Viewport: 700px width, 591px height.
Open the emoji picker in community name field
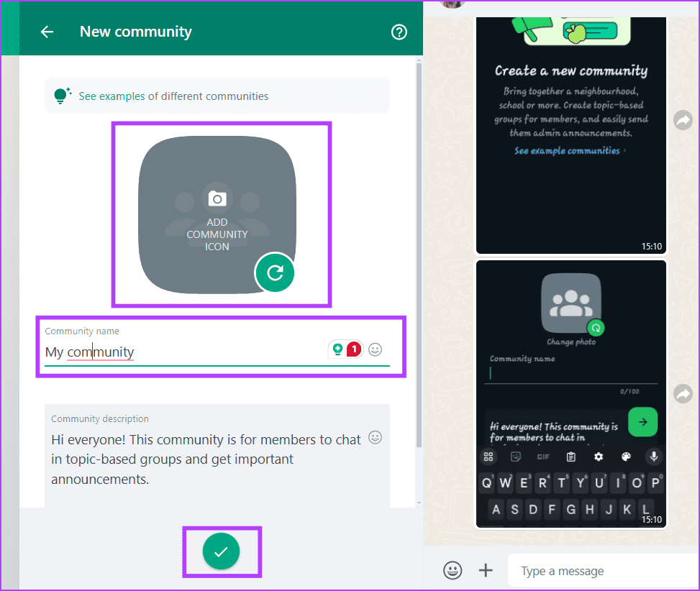375,349
